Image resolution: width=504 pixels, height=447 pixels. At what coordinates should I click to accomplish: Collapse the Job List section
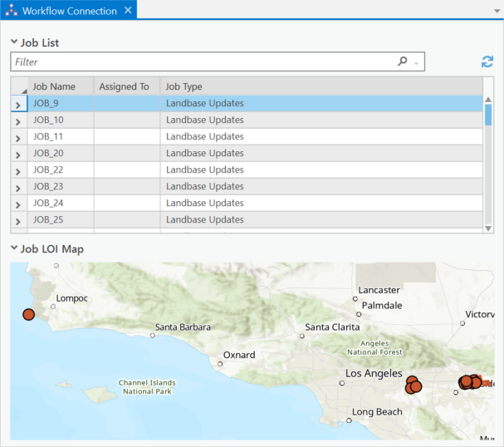(x=14, y=42)
